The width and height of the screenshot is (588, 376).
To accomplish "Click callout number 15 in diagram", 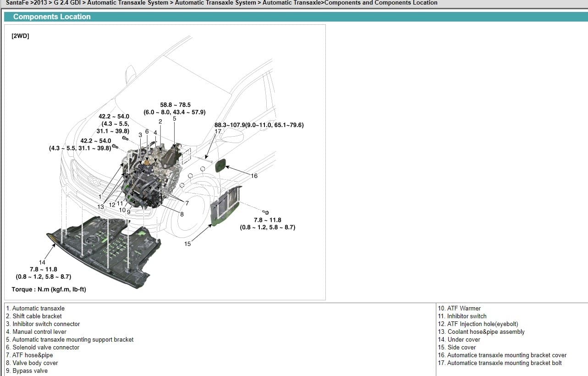I will [x=187, y=244].
